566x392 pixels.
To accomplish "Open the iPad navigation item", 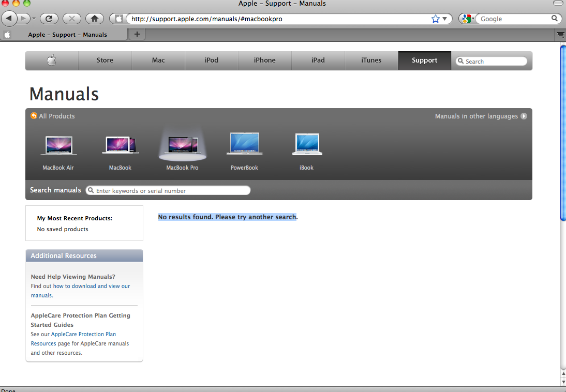I will (318, 61).
